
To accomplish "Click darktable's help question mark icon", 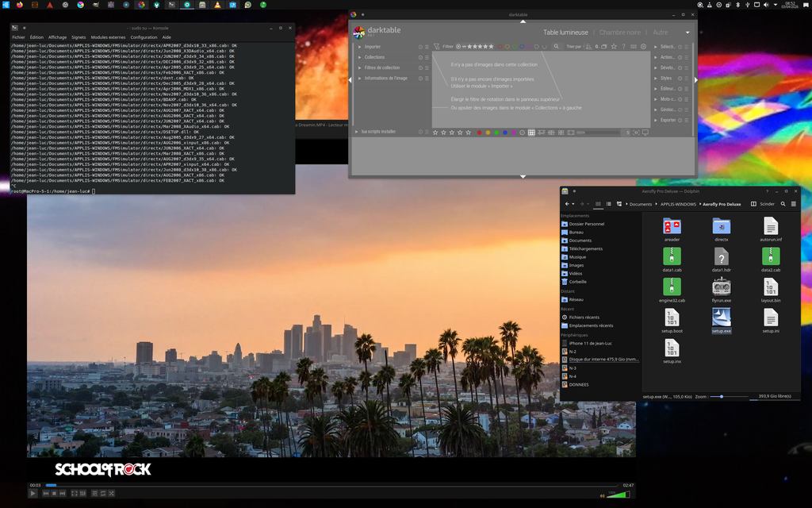I will (x=623, y=47).
